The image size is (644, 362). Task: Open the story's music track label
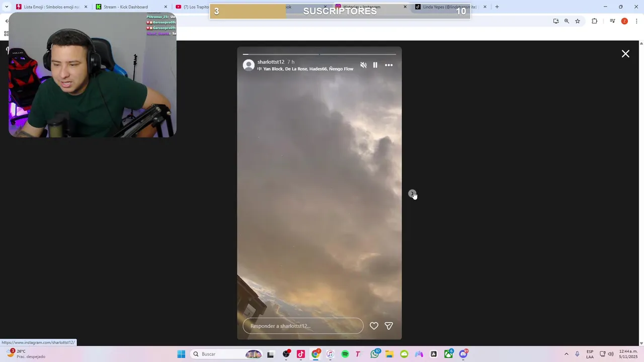coord(305,69)
